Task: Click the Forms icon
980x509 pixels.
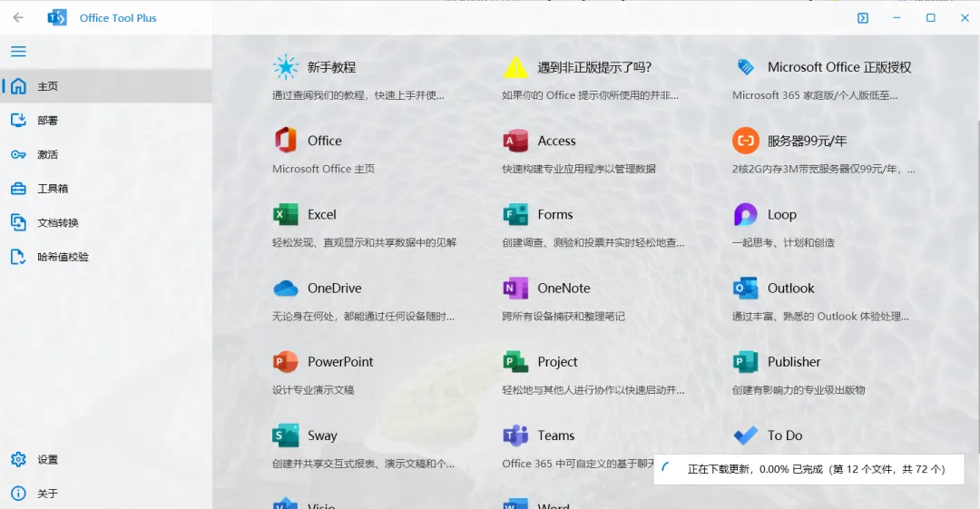Action: (x=515, y=214)
